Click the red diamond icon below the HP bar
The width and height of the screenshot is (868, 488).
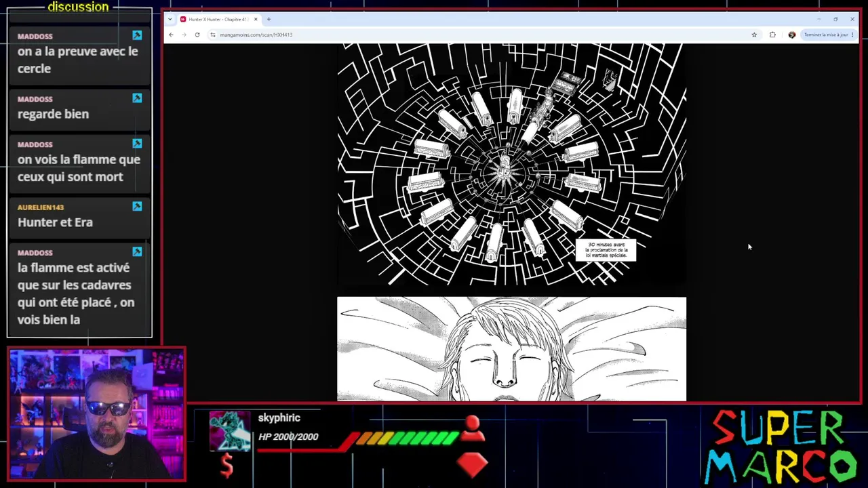click(473, 464)
